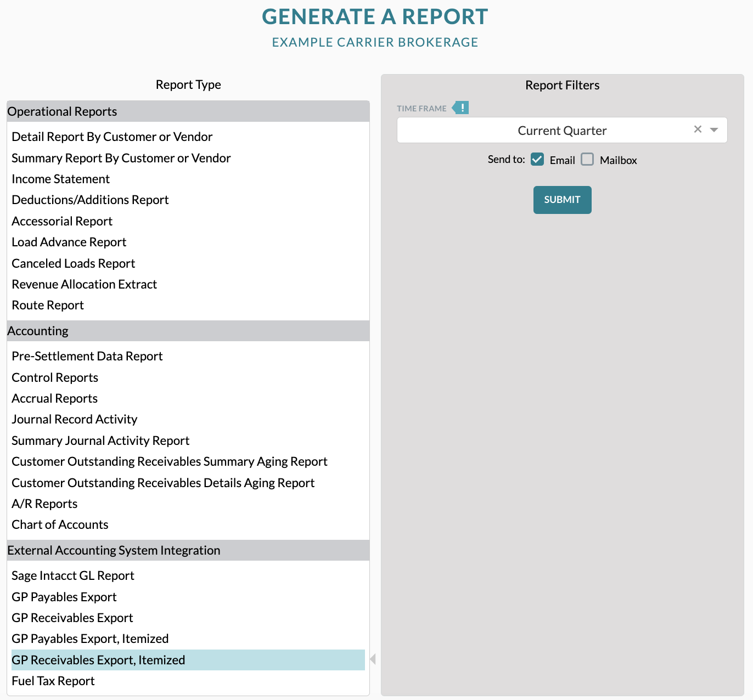Select Customer Outstanding Receivables Summary Aging Report

coord(169,461)
